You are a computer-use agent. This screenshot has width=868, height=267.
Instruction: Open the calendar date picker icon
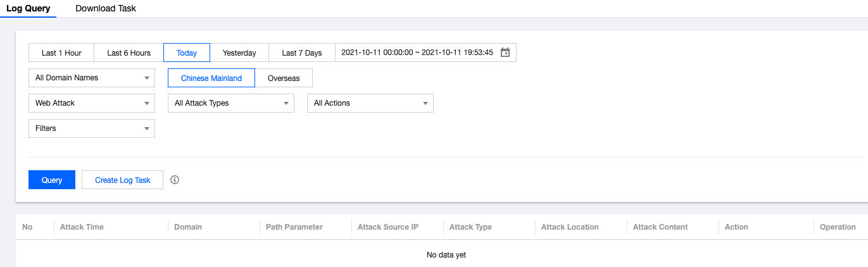coord(505,53)
